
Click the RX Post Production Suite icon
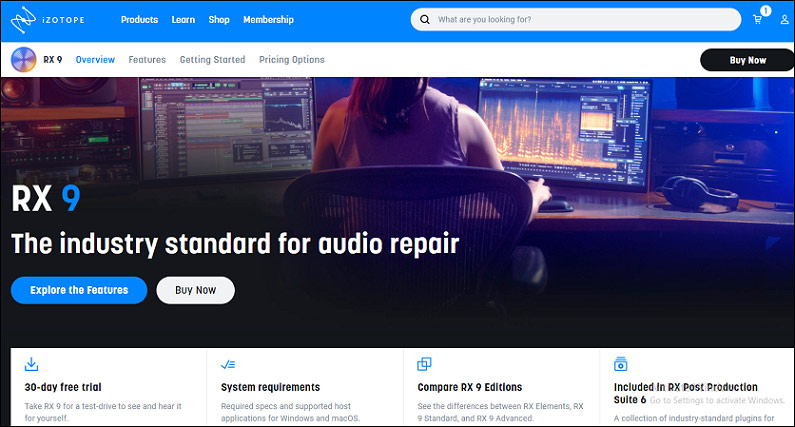pyautogui.click(x=621, y=364)
